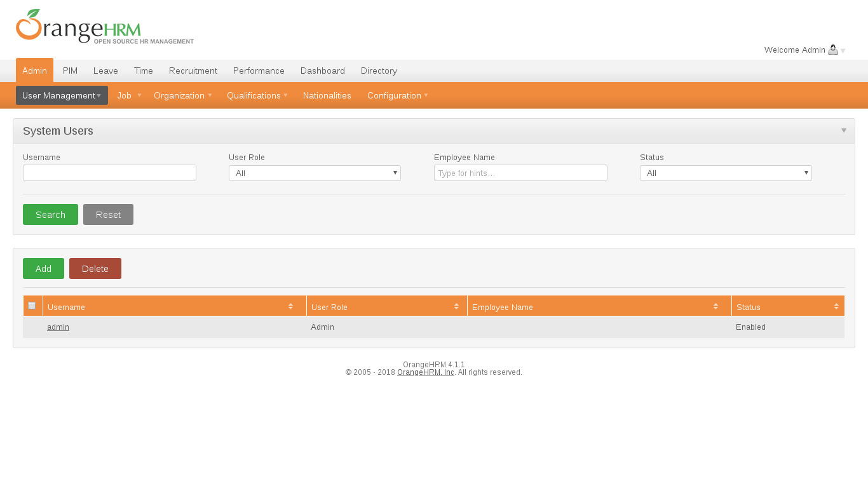The image size is (868, 488).
Task: Focus the Employee Name input field
Action: coord(520,173)
